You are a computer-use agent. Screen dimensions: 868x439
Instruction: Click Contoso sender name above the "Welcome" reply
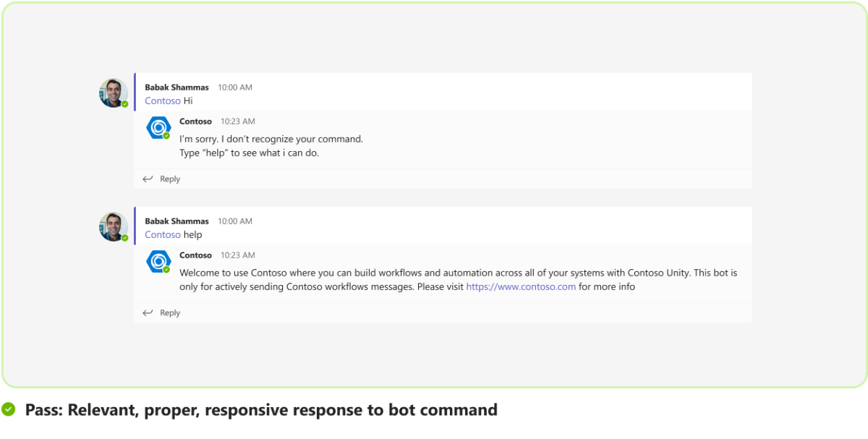tap(195, 255)
